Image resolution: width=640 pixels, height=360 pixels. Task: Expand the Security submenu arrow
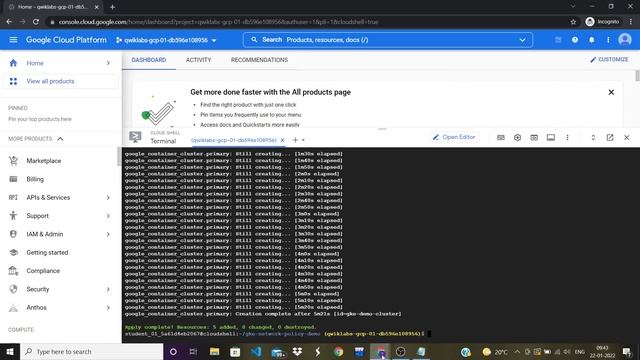(x=108, y=289)
